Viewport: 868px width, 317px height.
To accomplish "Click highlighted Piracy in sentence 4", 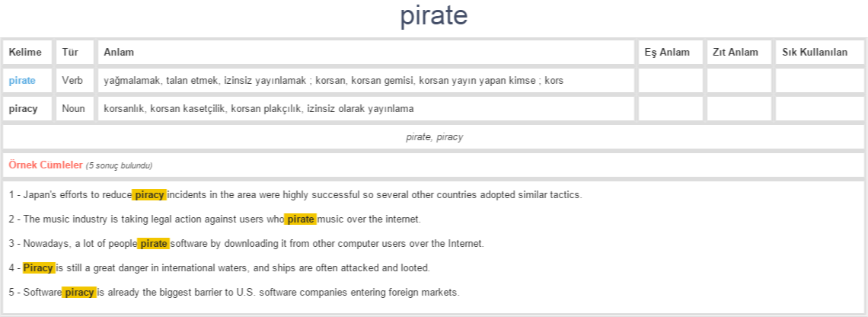I will pyautogui.click(x=39, y=267).
